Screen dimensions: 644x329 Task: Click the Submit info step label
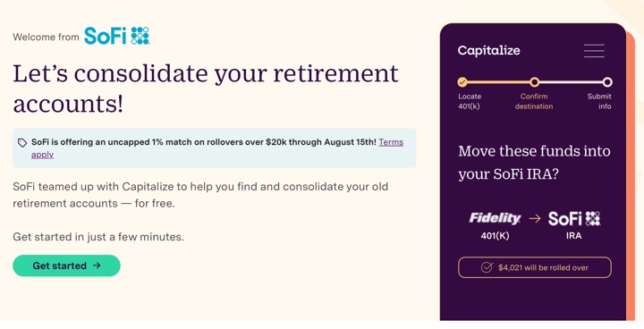[599, 101]
